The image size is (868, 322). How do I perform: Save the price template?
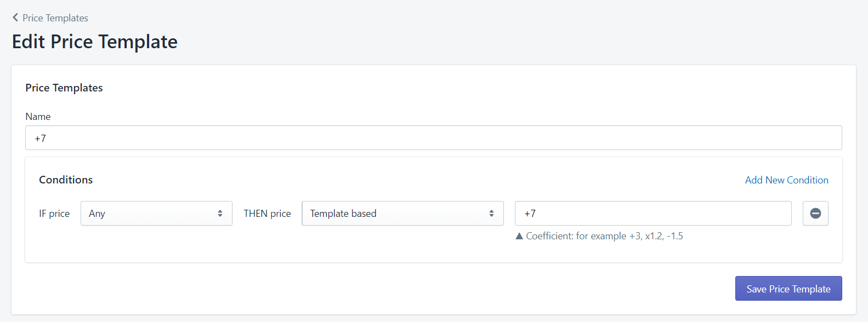788,289
